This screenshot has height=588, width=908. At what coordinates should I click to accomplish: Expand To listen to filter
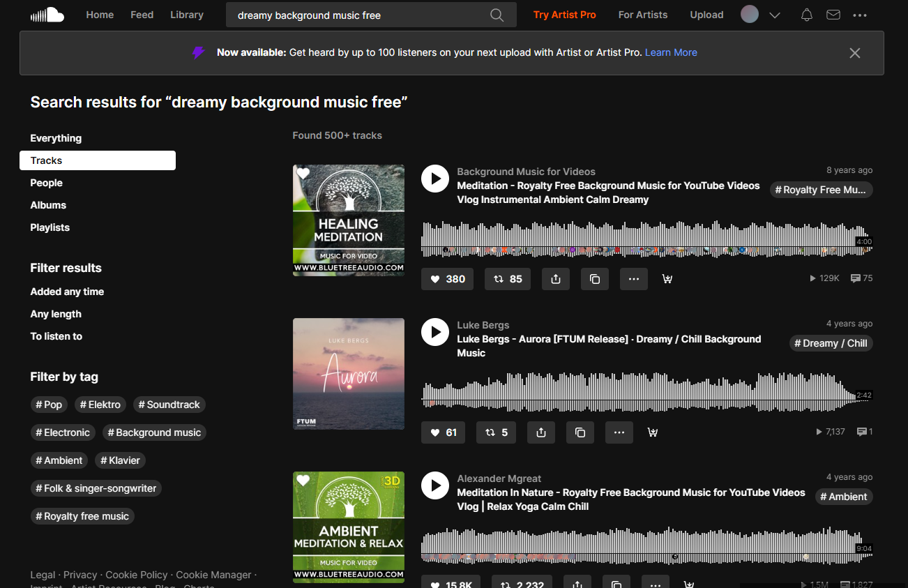coord(56,336)
